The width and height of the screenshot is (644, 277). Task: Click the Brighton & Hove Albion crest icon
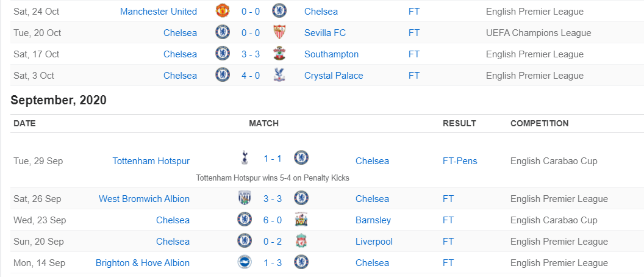[x=245, y=262]
